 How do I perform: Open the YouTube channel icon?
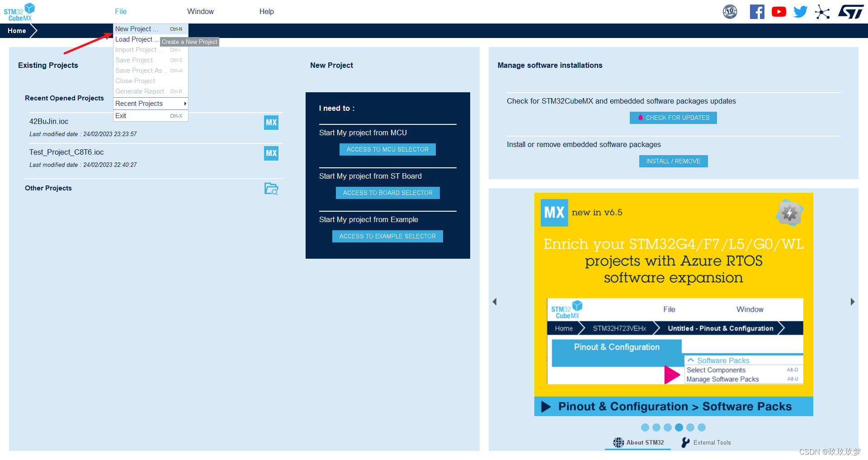pyautogui.click(x=779, y=12)
